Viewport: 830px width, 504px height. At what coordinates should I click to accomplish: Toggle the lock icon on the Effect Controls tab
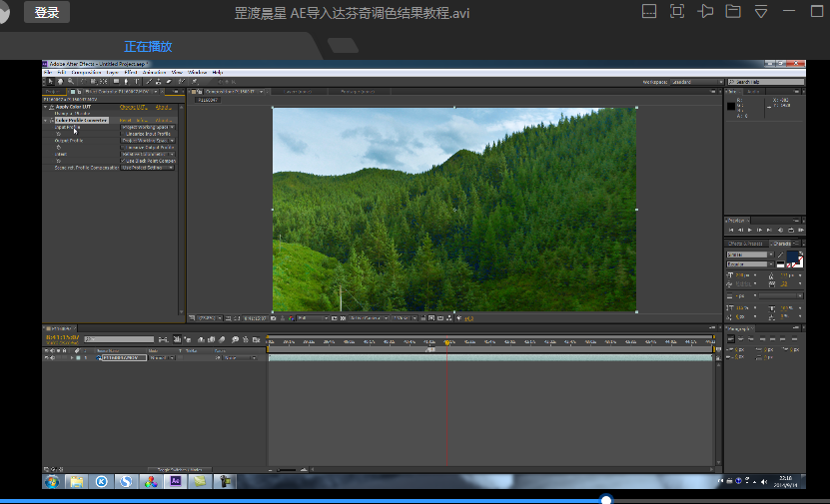point(79,92)
